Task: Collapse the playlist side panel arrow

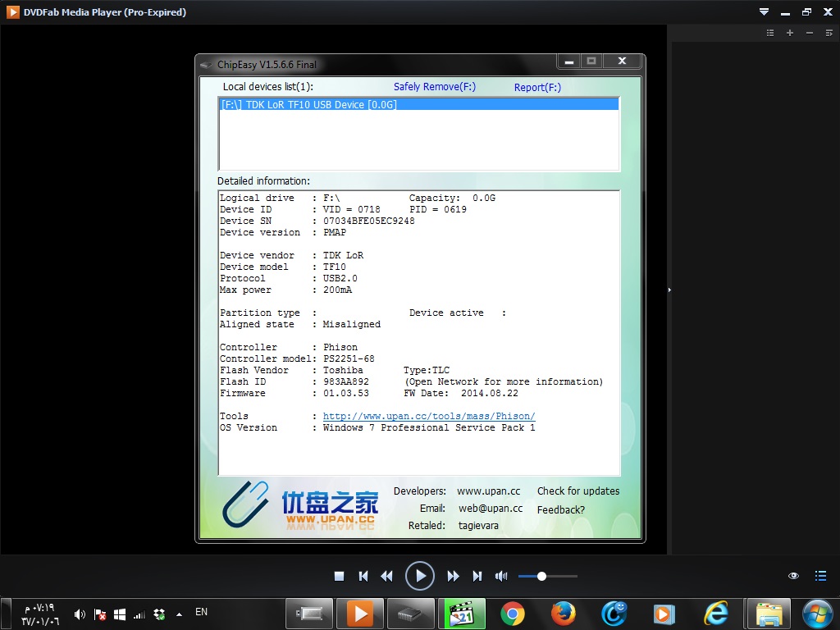Action: pyautogui.click(x=669, y=290)
